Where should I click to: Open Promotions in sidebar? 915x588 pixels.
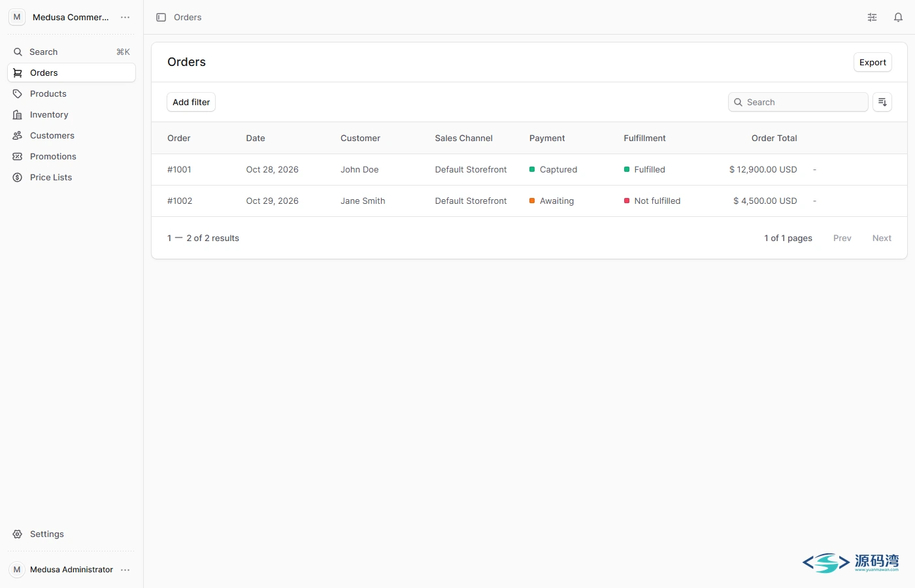[71, 157]
